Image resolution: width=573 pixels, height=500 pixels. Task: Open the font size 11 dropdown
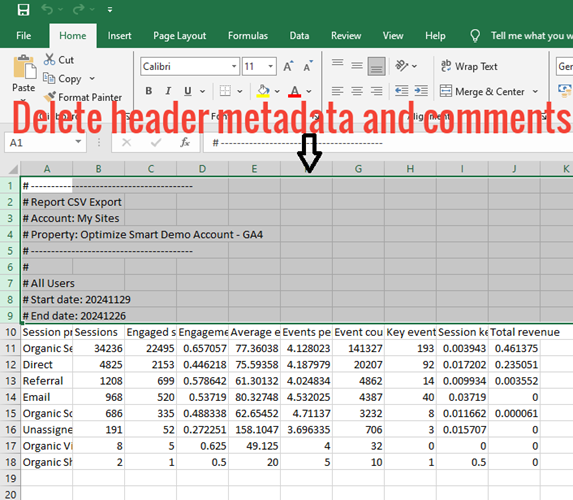[x=270, y=67]
